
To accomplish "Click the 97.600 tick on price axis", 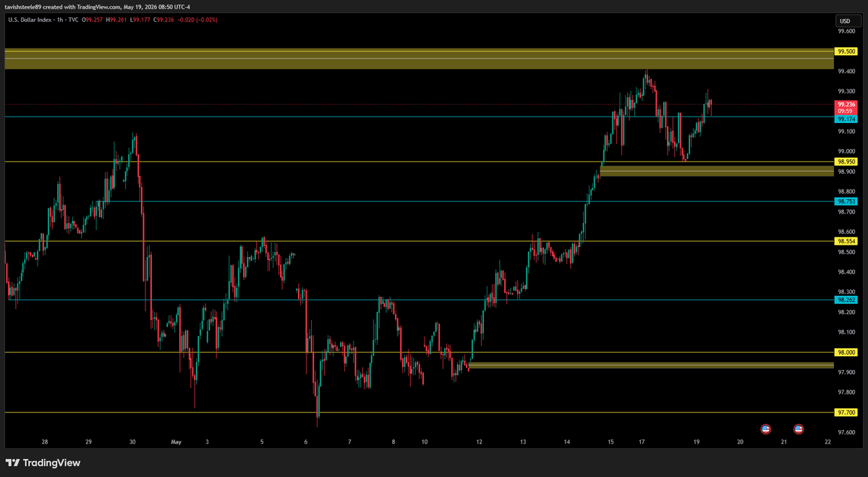I will click(x=845, y=433).
